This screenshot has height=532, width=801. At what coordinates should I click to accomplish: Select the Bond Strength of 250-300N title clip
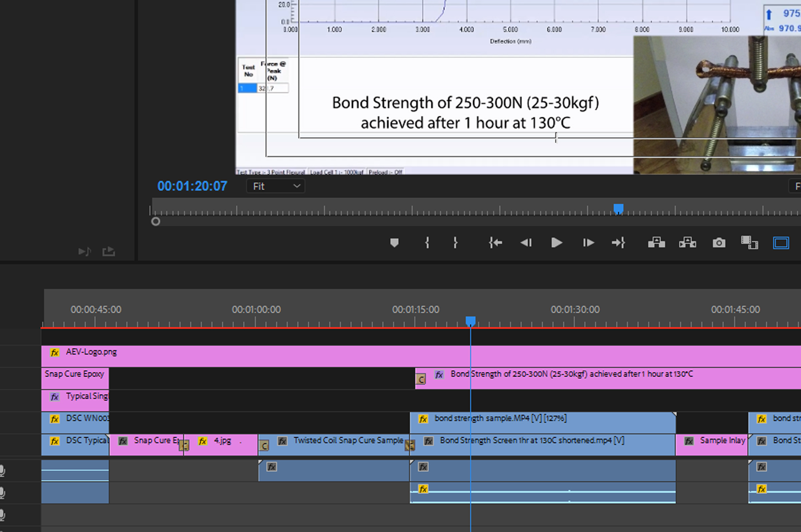[x=608, y=378]
